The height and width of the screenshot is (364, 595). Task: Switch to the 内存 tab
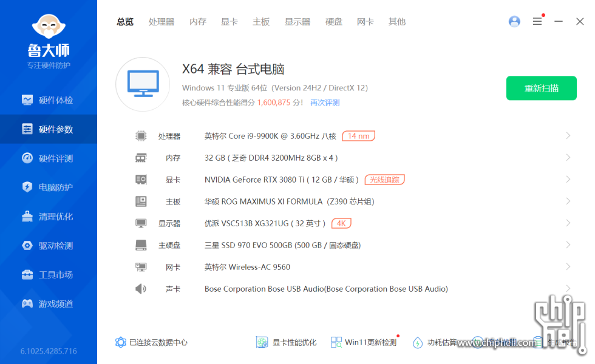point(198,22)
